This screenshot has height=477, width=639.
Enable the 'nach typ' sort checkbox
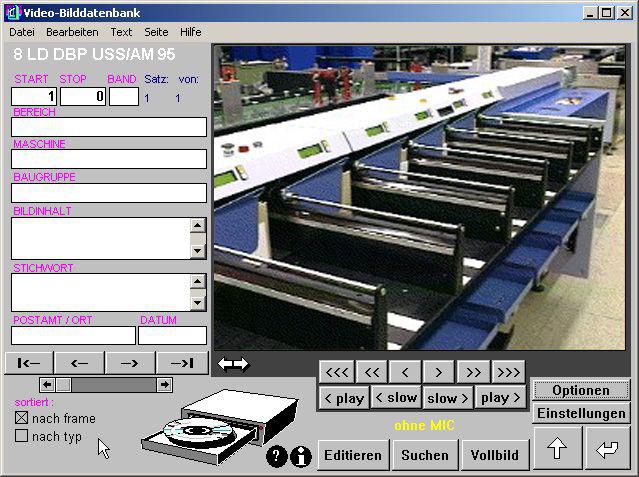(x=21, y=436)
